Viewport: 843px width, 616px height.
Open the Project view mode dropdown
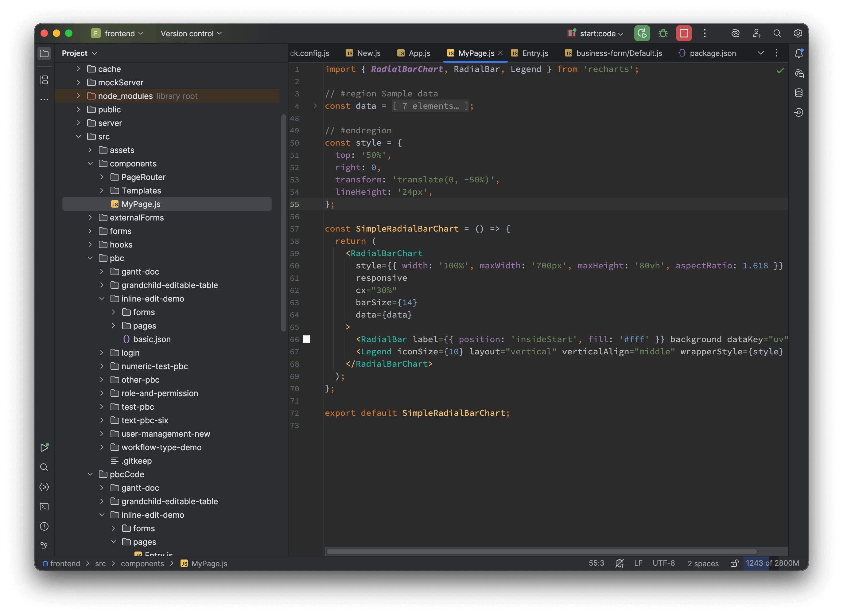[x=80, y=53]
